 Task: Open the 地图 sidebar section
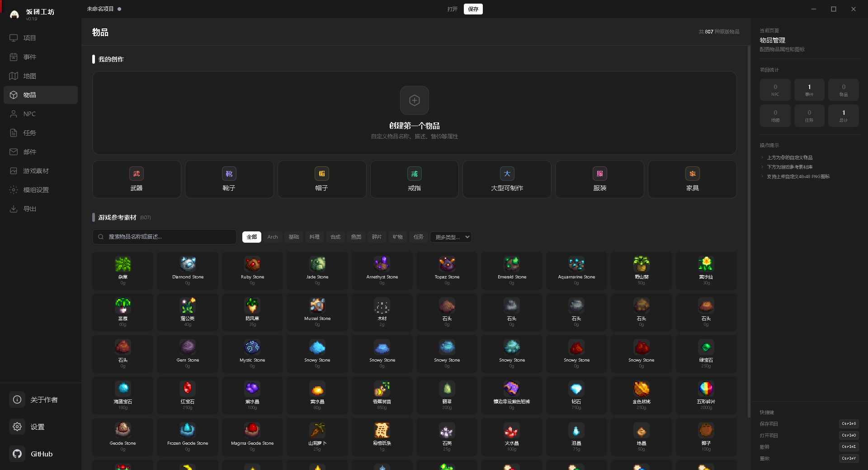[x=41, y=76]
